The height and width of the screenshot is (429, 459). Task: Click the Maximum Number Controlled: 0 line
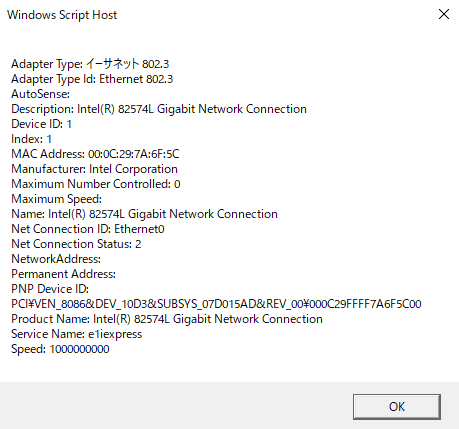coord(96,184)
